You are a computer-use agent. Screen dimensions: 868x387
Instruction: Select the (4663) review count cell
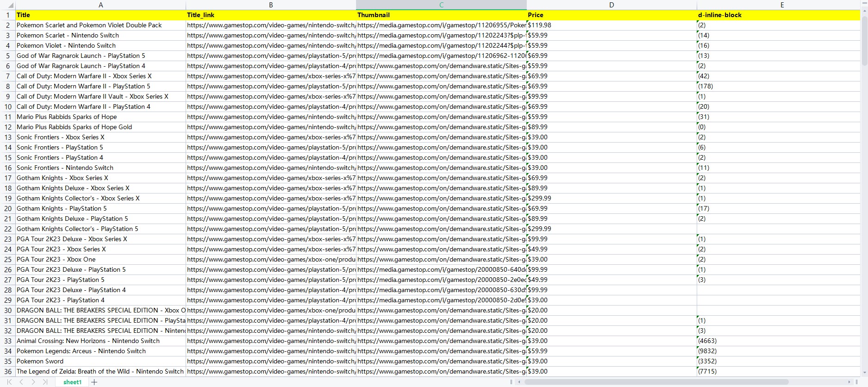point(779,341)
